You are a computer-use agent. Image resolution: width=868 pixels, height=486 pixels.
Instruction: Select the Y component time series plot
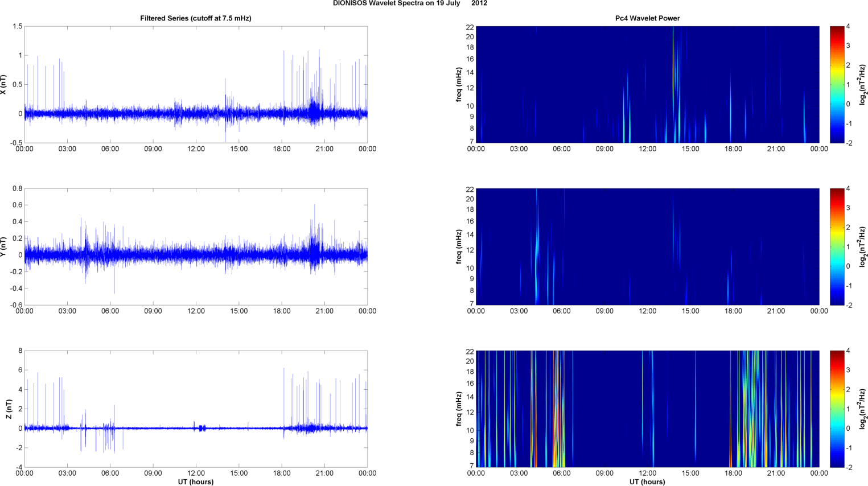click(195, 246)
